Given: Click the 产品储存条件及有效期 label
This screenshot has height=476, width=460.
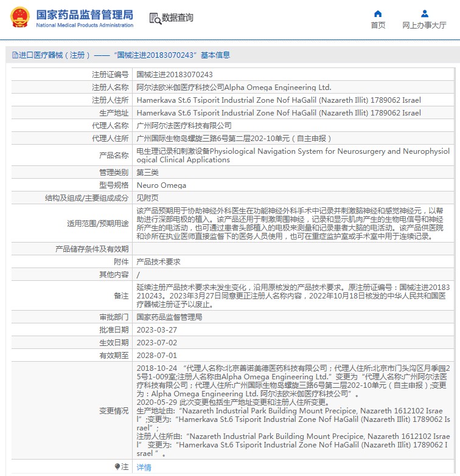Looking at the screenshot, I should pos(92,249).
